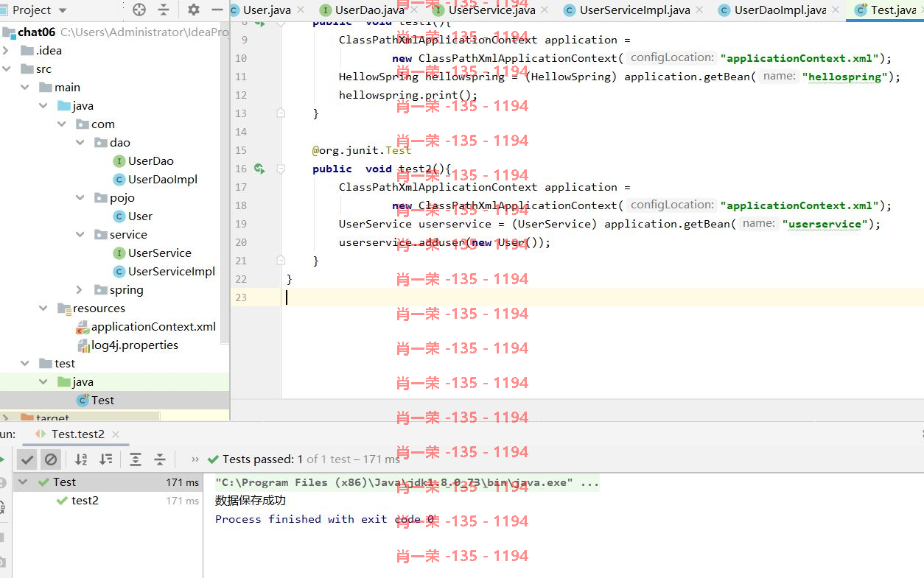Click the UserDaoImpl class icon in tree
This screenshot has width=924, height=578.
(x=119, y=180)
